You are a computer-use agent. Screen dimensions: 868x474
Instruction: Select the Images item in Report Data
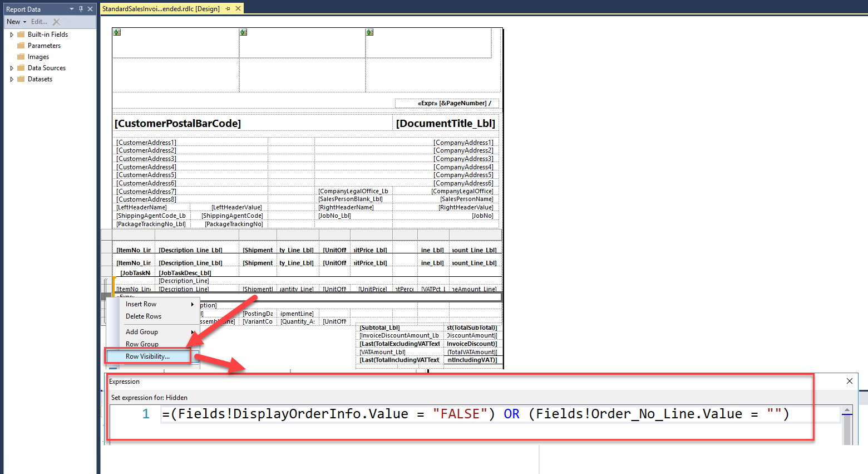(38, 57)
